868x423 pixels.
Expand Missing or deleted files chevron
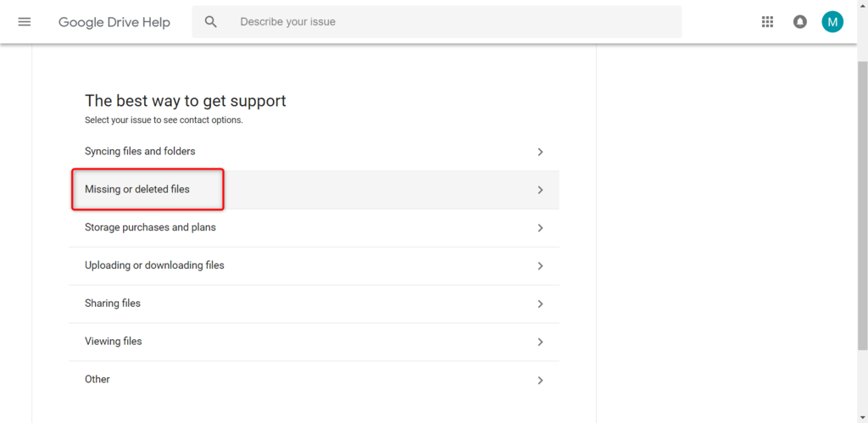pyautogui.click(x=540, y=191)
